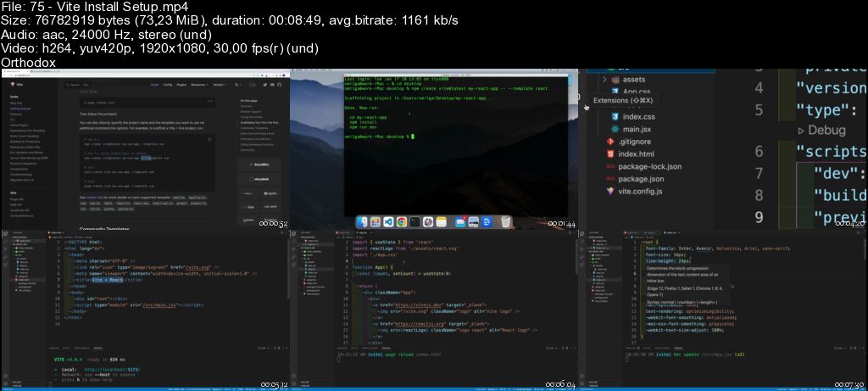
Task: Launch Visual Studio Code from the macOS dock
Action: pyautogui.click(x=388, y=221)
